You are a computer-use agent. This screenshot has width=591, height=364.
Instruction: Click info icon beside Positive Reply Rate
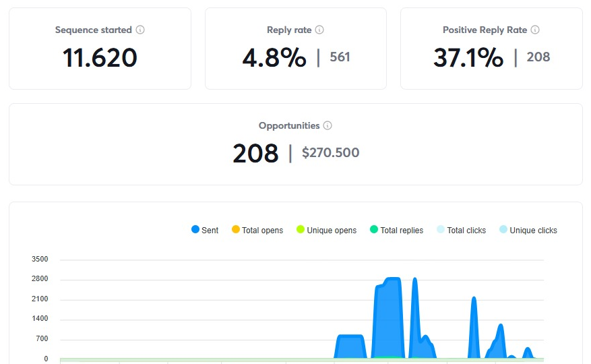pos(535,30)
